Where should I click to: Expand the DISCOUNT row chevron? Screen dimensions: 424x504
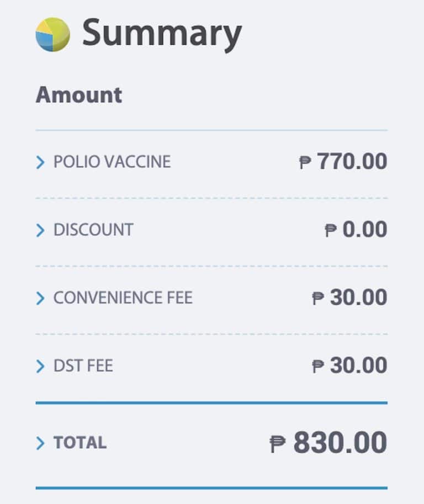coord(40,230)
